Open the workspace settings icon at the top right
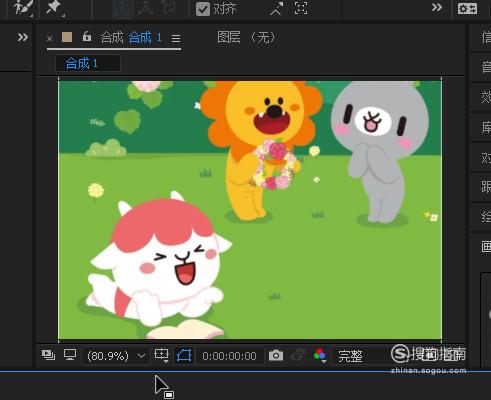Viewport: 491px width, 400px height. (x=467, y=8)
